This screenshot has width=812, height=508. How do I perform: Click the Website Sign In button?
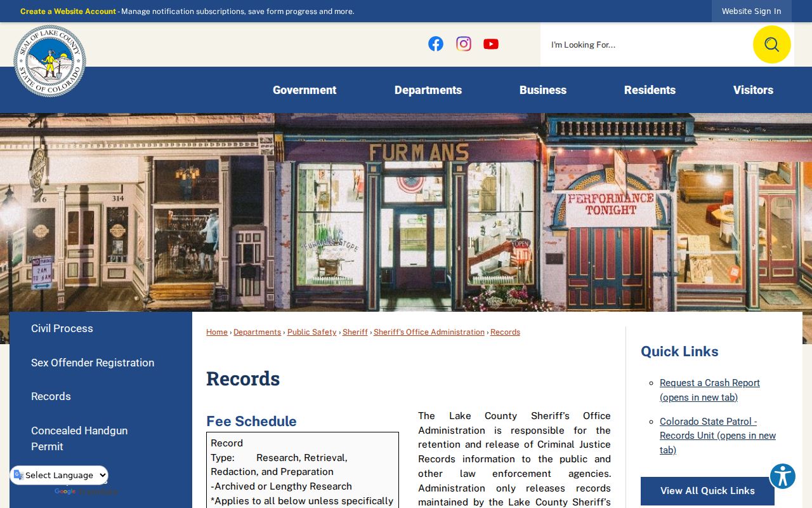[x=751, y=11]
